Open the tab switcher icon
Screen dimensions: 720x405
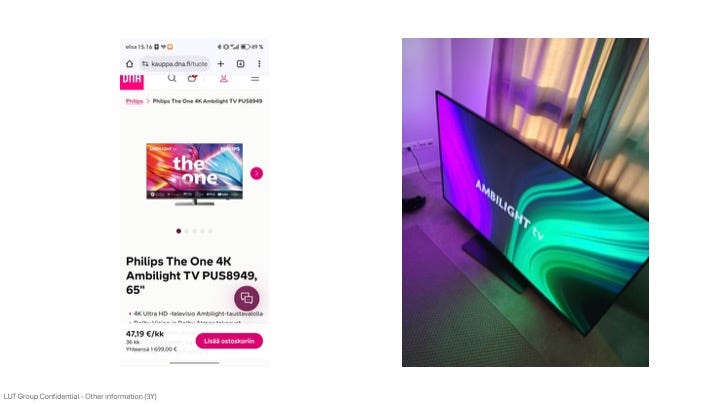[x=240, y=64]
